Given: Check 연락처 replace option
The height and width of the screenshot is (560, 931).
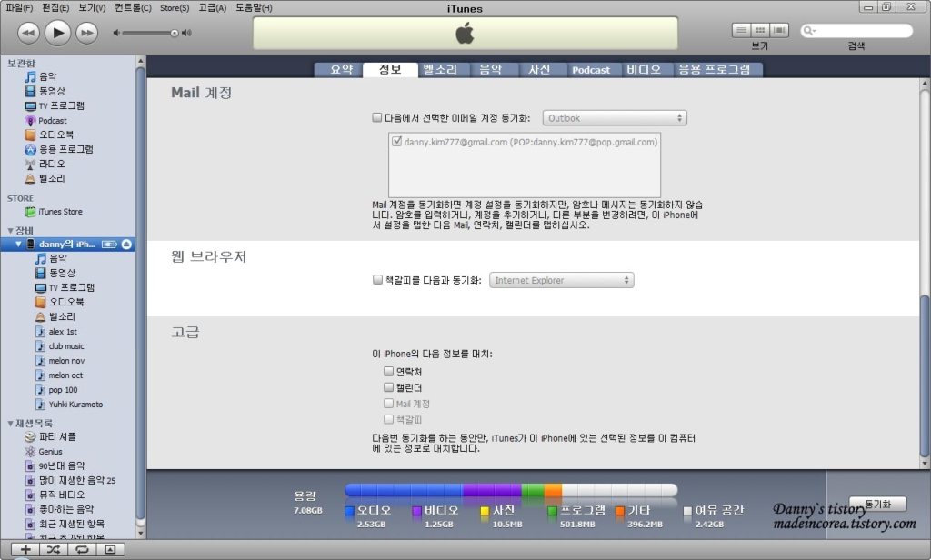Looking at the screenshot, I should coord(388,371).
